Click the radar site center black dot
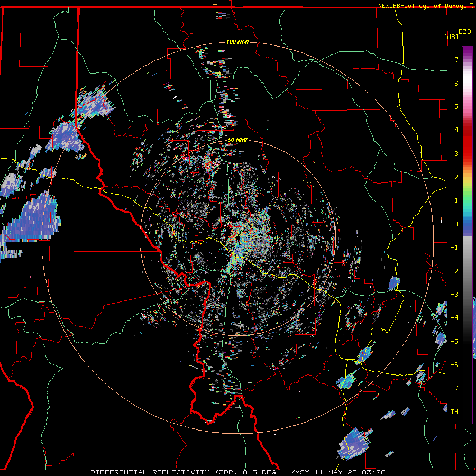 tap(237, 237)
